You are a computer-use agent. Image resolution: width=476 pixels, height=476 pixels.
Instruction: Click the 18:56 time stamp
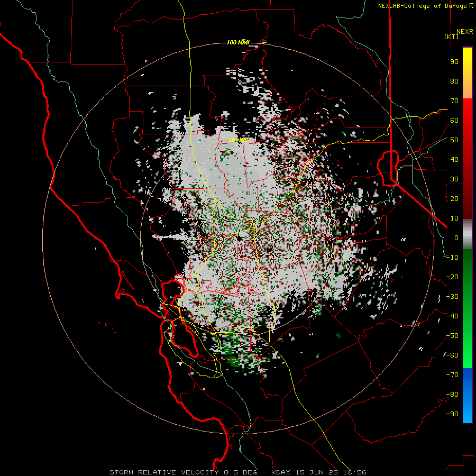point(355,472)
